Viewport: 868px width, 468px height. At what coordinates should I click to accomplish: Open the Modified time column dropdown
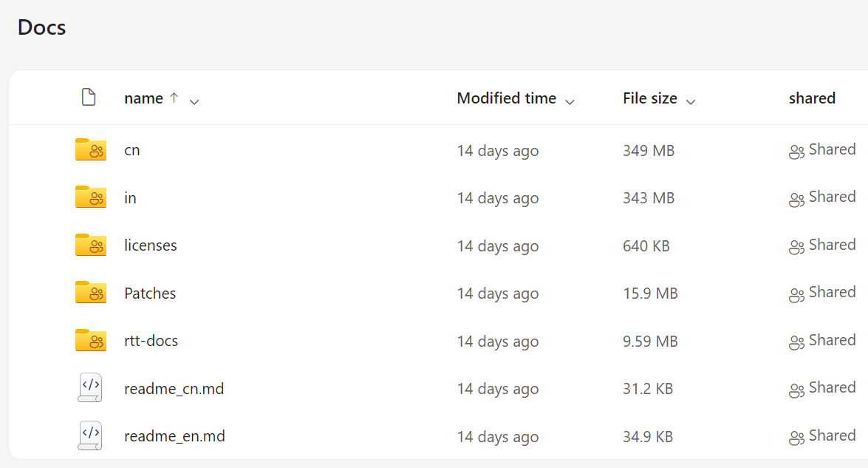[570, 102]
